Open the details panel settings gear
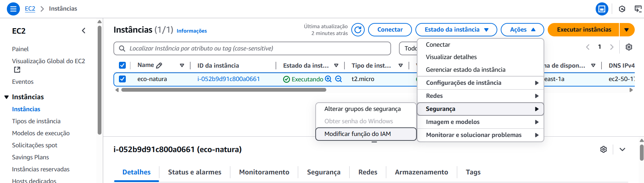The width and height of the screenshot is (644, 183). (603, 149)
